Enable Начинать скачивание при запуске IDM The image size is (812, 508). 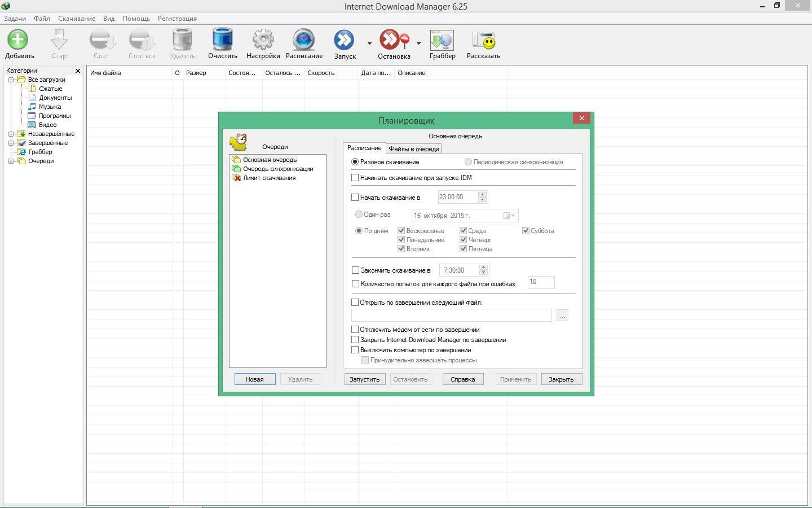click(x=355, y=178)
